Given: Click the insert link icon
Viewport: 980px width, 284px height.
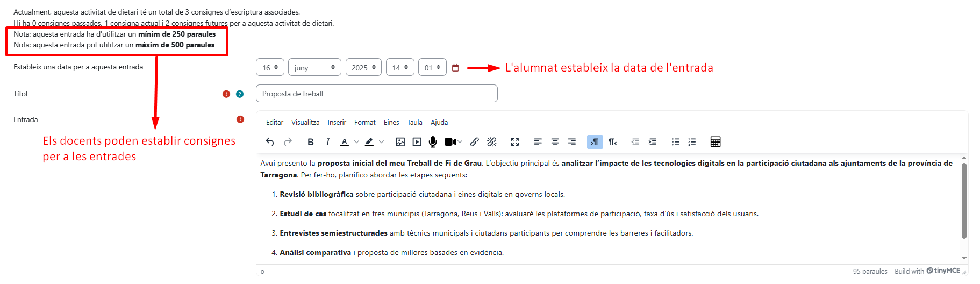Looking at the screenshot, I should [x=474, y=142].
